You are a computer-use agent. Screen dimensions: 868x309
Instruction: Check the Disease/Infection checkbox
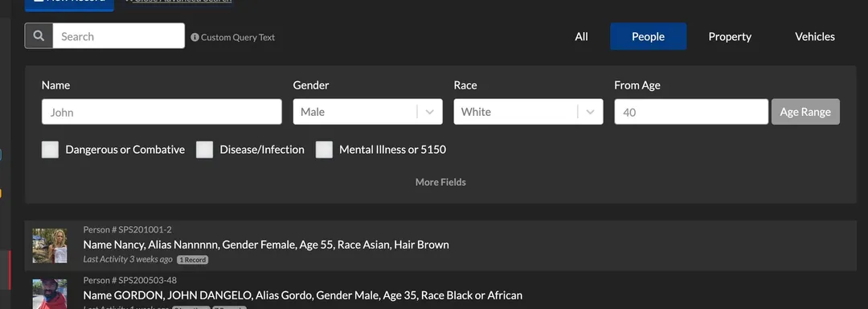(x=205, y=150)
